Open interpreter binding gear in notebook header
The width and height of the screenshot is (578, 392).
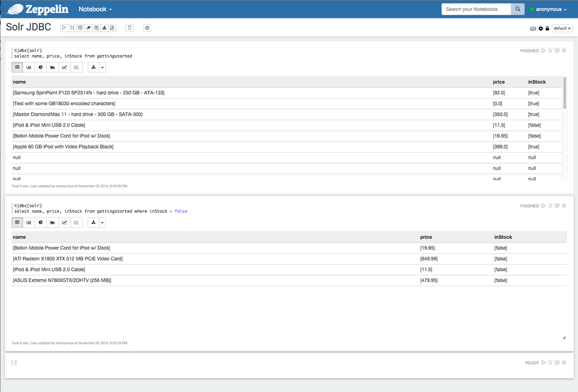coord(541,28)
